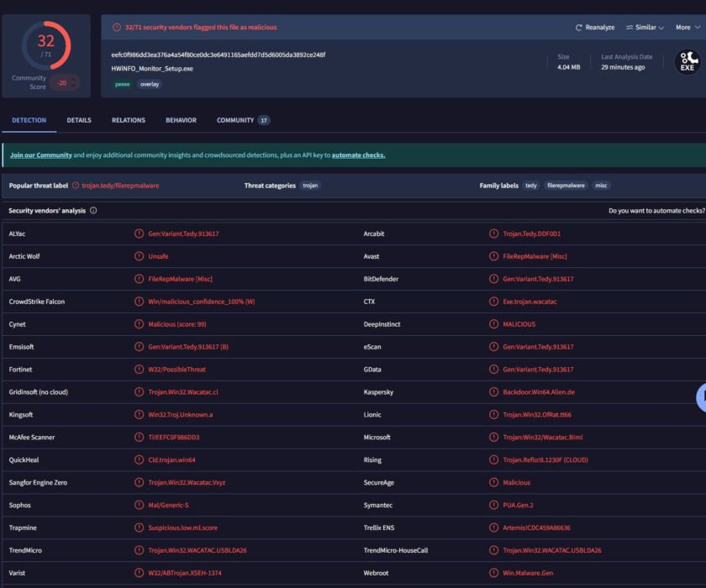706x588 pixels.
Task: Select Symantec result PUA.Gen.2
Action: (518, 505)
